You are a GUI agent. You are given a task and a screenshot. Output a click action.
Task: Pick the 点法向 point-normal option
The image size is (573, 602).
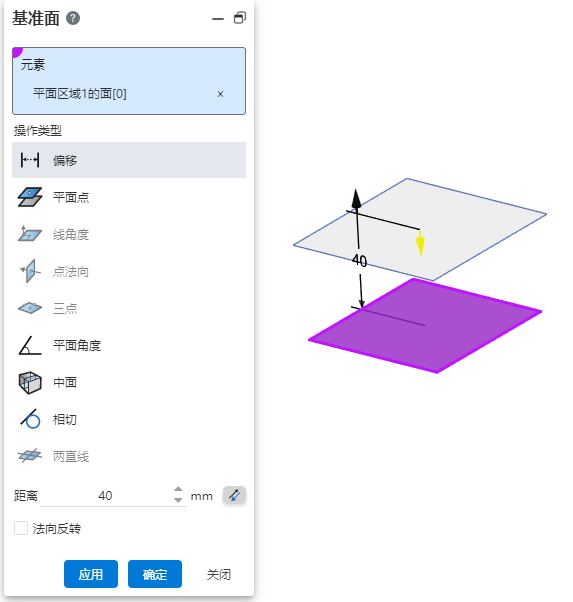coord(129,271)
